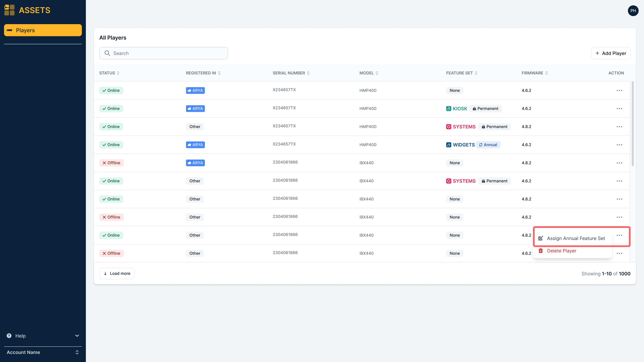The height and width of the screenshot is (362, 644).
Task: Click ARYA tag in the WIDGETS row
Action: tap(195, 145)
